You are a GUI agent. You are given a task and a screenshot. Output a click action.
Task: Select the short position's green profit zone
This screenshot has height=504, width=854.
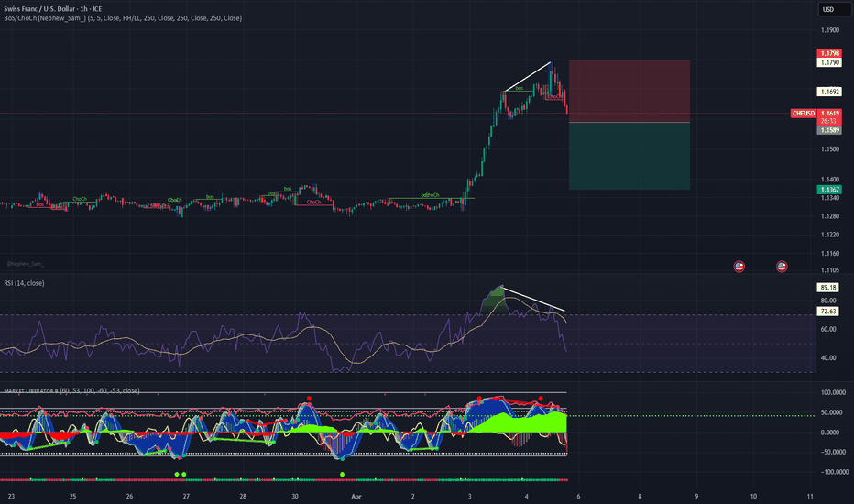point(630,157)
